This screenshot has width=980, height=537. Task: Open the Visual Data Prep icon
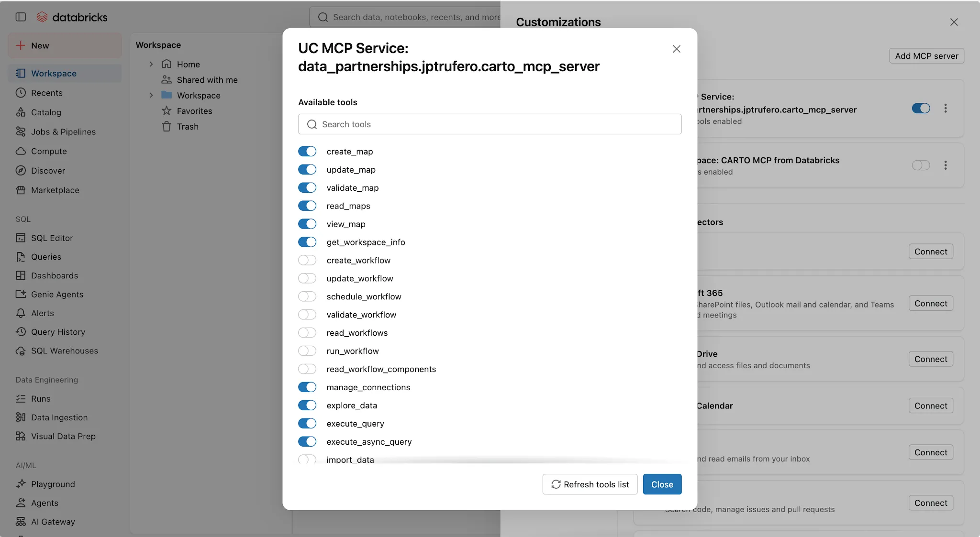click(x=21, y=436)
